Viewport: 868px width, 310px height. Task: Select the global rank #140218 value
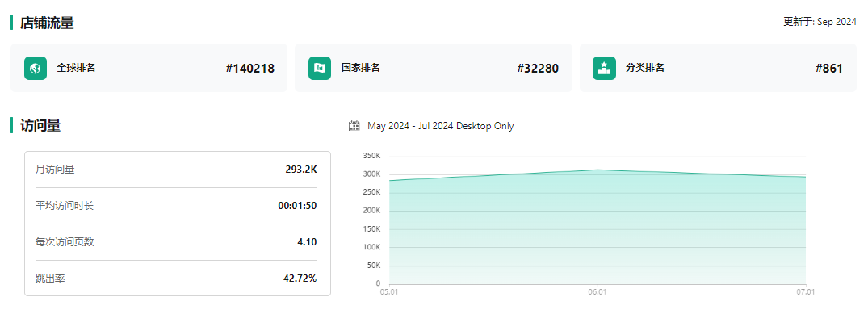pos(249,69)
